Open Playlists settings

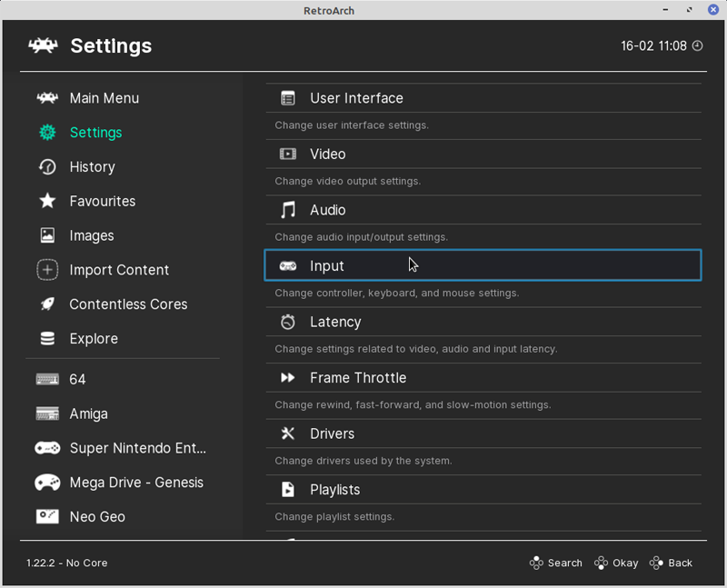483,490
